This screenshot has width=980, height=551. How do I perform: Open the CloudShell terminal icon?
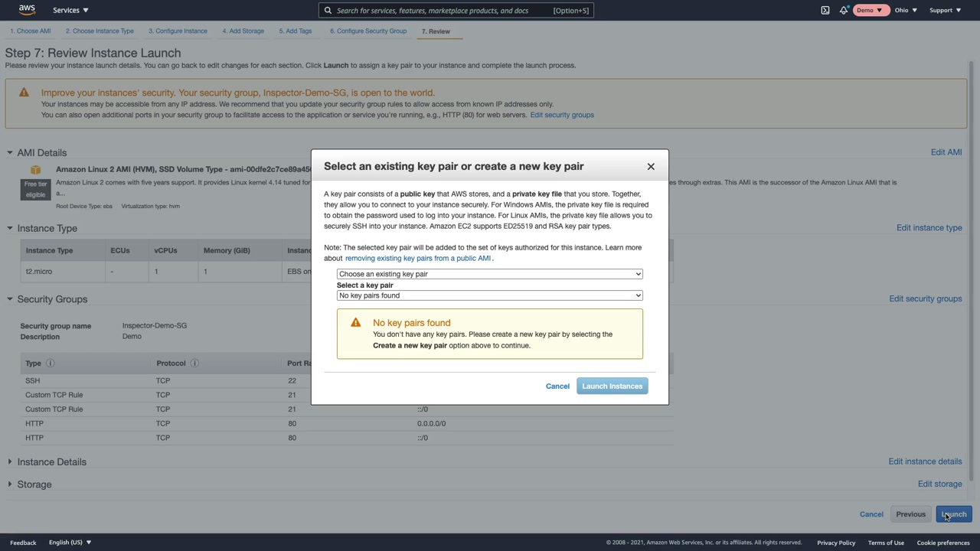click(x=825, y=11)
